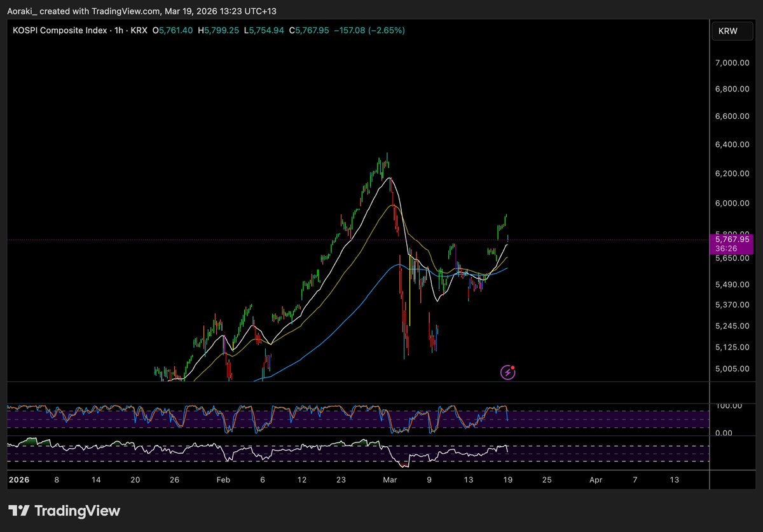Select the current price label 5,767.95
This screenshot has height=532, width=763.
point(734,239)
